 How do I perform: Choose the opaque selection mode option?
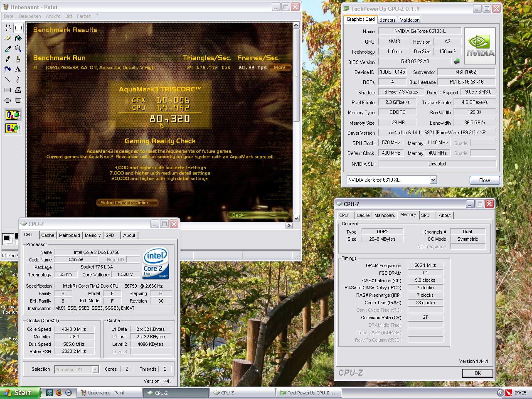point(13,114)
